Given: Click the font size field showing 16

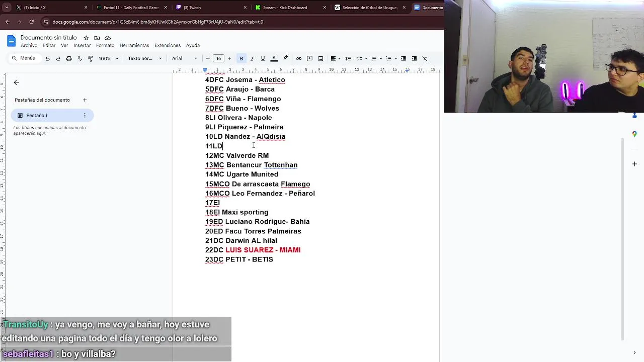Looking at the screenshot, I should point(218,59).
